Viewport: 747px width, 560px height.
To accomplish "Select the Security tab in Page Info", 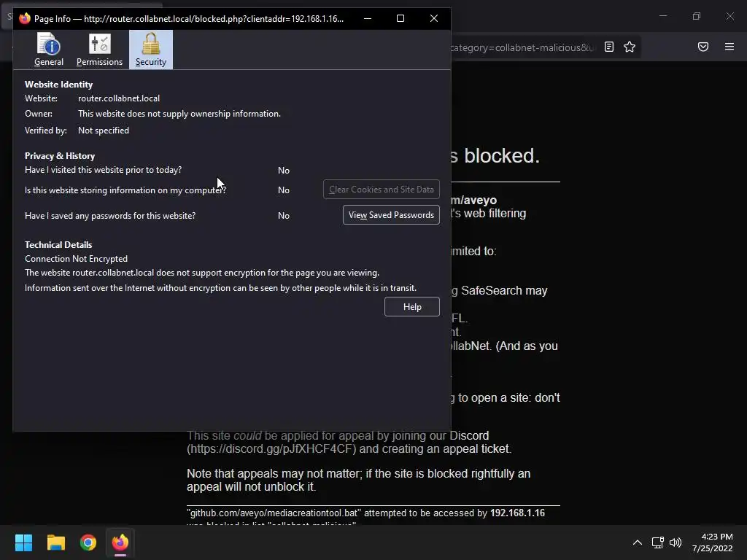I will click(150, 50).
